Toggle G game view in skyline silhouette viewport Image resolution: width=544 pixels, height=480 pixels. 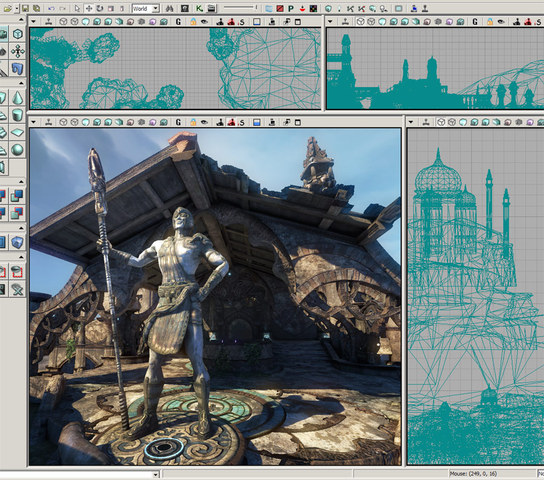pos(475,22)
